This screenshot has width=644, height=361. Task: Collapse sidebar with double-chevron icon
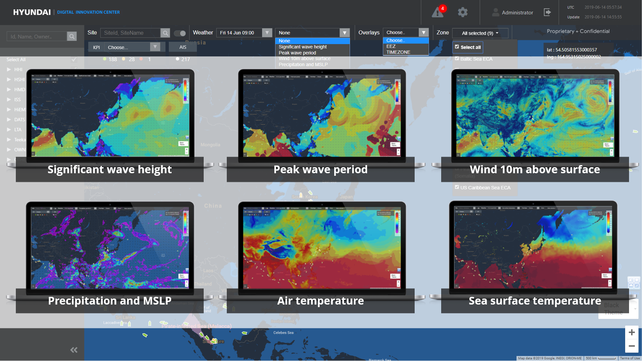(74, 350)
